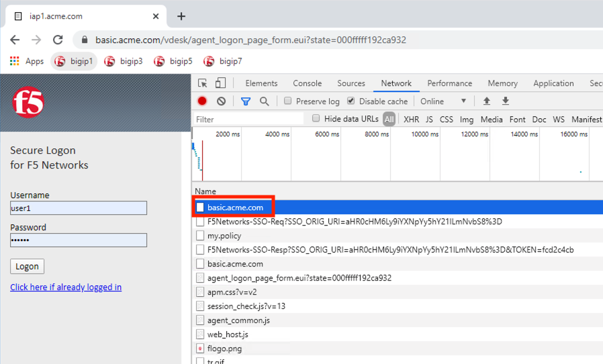Filter requests by Doc
The image size is (603, 364).
(539, 120)
